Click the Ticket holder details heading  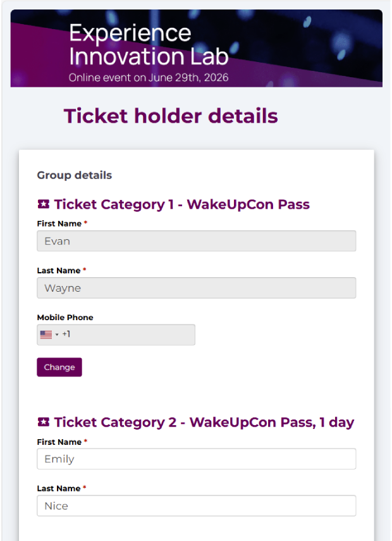coord(171,116)
